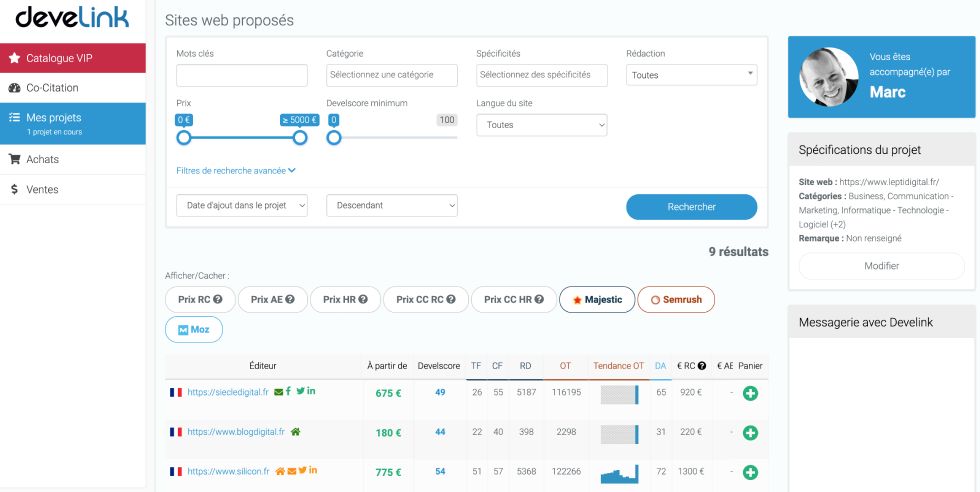Screen dimensions: 980x492
Task: Click the DA column header
Action: click(661, 366)
